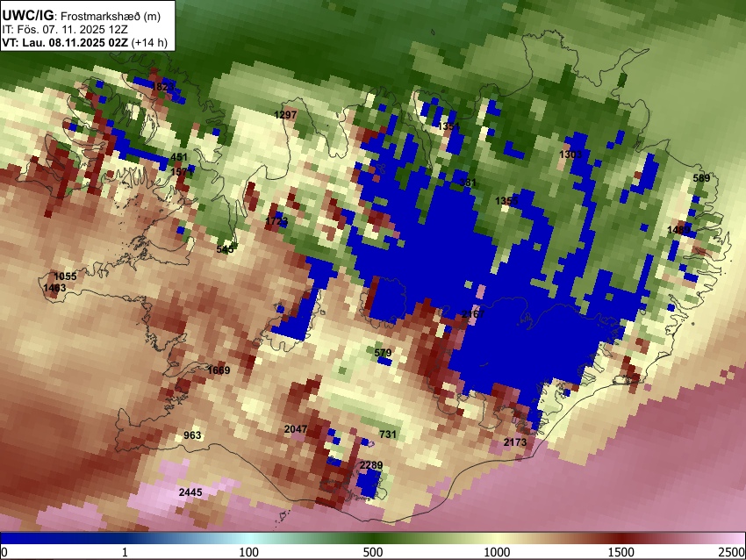
Task: Select the legend tick label 1000
Action: (x=497, y=552)
